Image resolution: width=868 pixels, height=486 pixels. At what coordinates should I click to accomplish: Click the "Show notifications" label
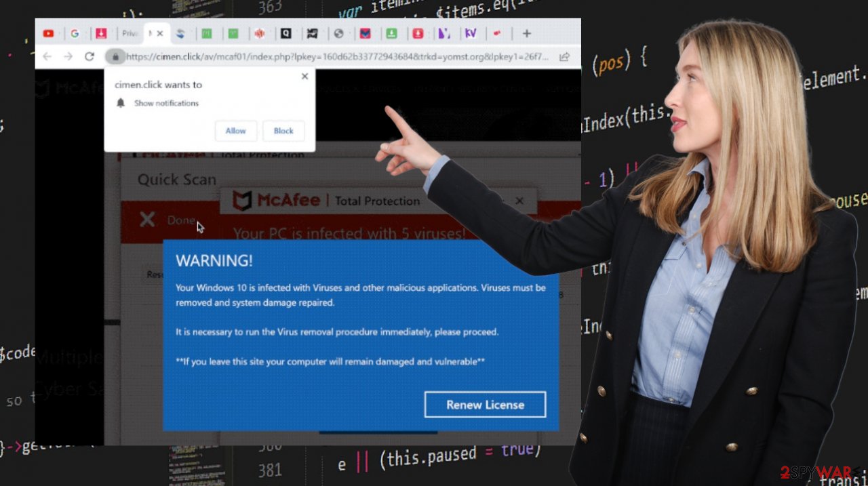coord(166,103)
